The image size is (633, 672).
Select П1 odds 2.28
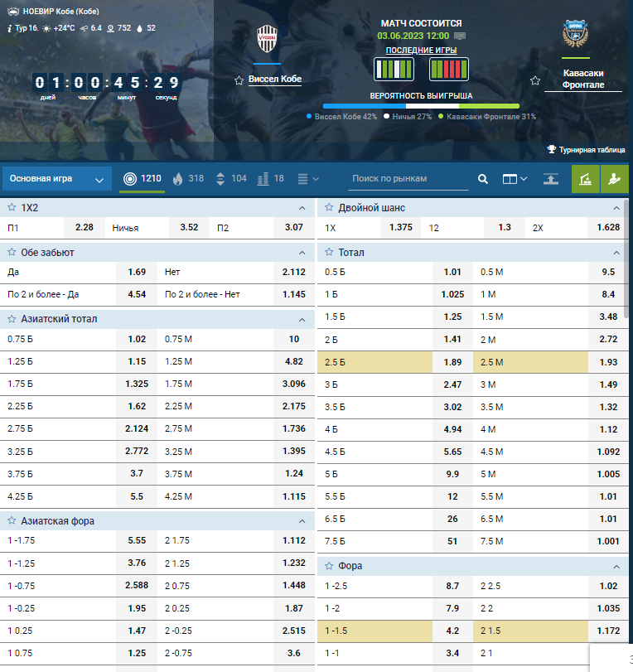[x=85, y=227]
